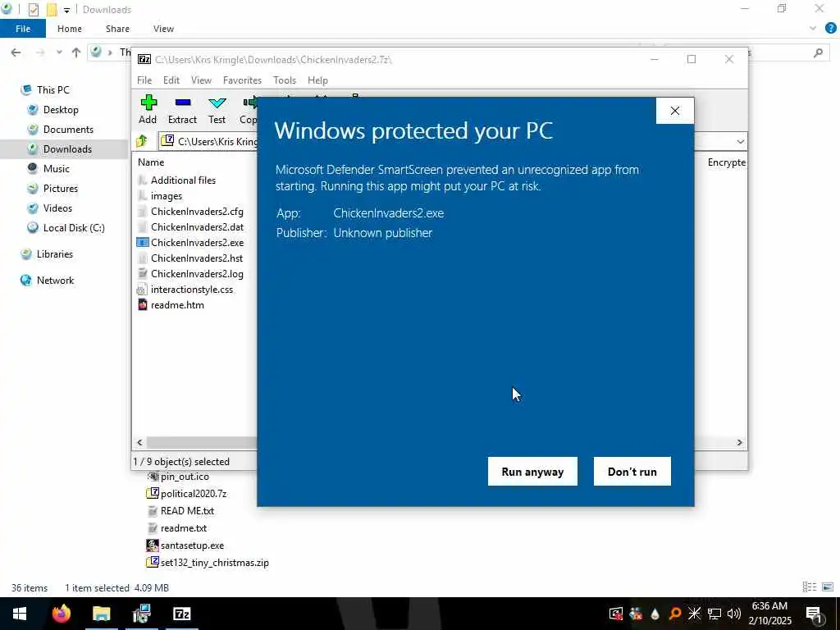Image resolution: width=840 pixels, height=630 pixels.
Task: Open the Explorer Help question mark icon
Action: pos(830,29)
